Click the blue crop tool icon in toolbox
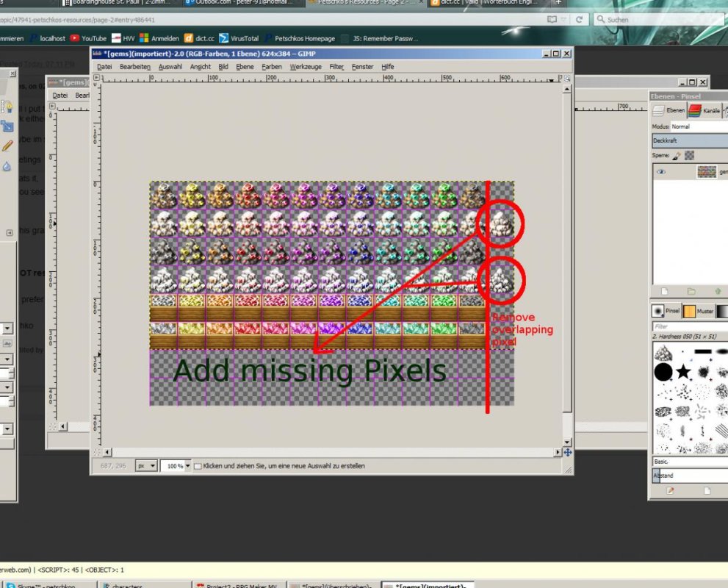The width and height of the screenshot is (728, 588). (x=7, y=126)
